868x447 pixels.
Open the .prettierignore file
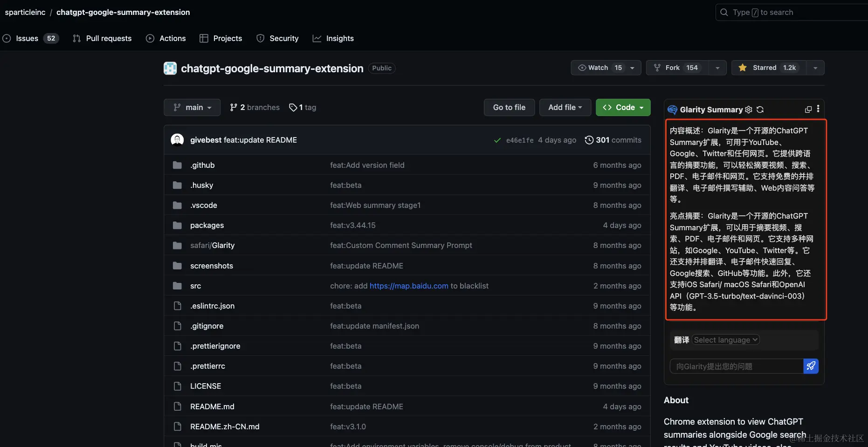click(x=215, y=346)
